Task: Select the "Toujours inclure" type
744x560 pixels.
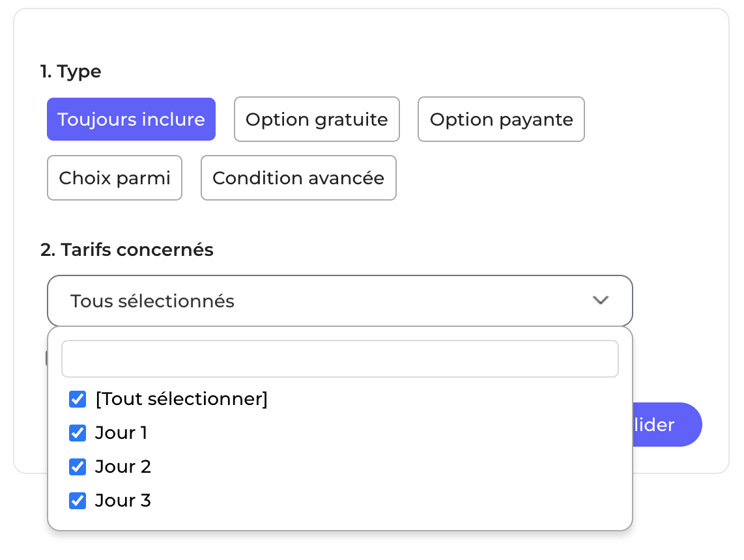Action: pyautogui.click(x=131, y=119)
